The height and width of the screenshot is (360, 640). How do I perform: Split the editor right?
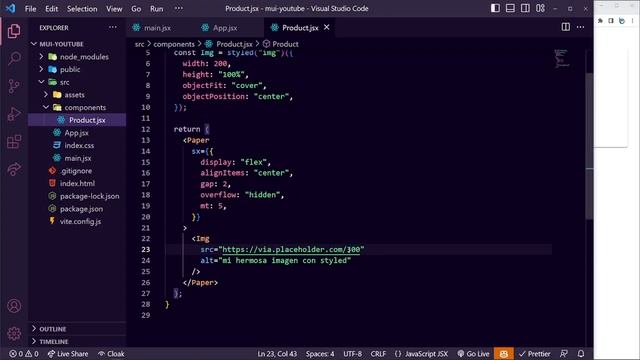(x=566, y=27)
